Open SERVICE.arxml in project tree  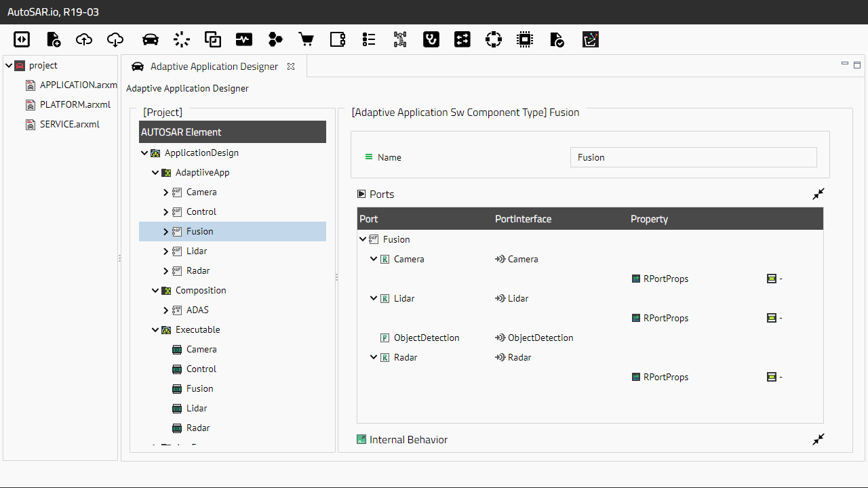coord(69,124)
